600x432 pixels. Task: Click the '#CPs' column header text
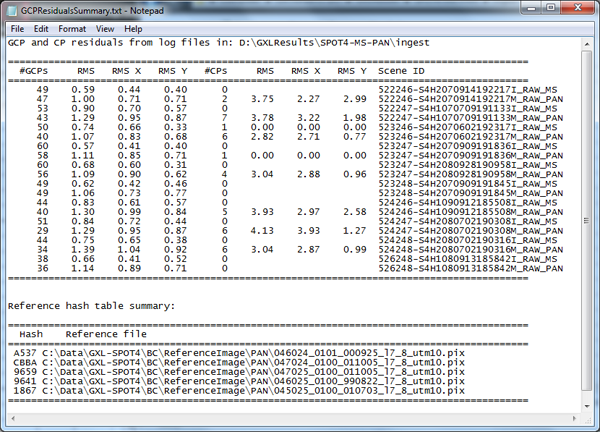216,71
